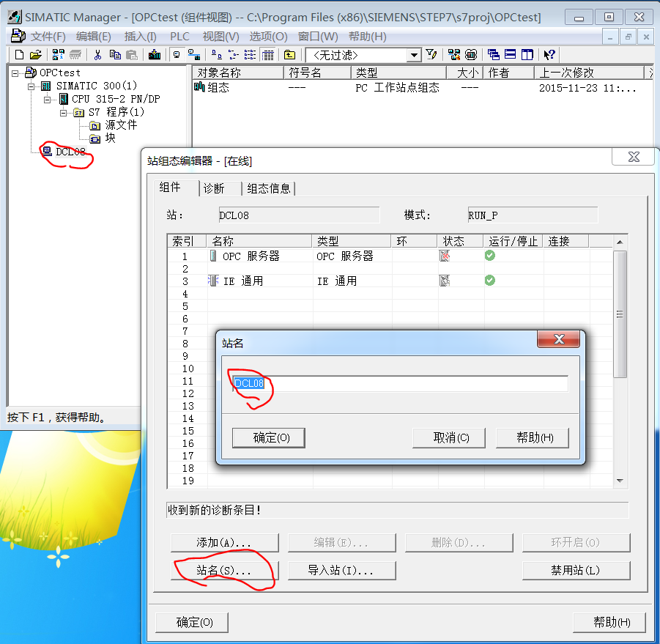Image resolution: width=660 pixels, height=644 pixels.
Task: Collapse the SIMATIC 300(1) tree node
Action: [31, 86]
